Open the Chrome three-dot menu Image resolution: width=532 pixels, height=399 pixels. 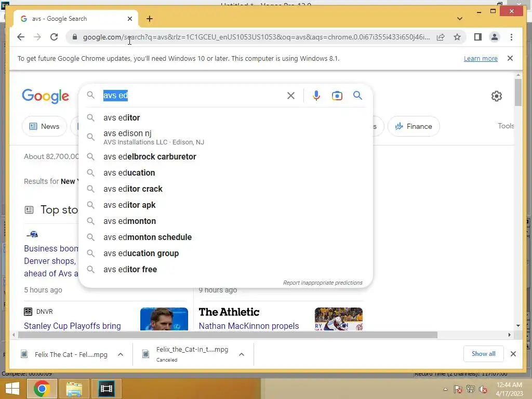tap(511, 37)
